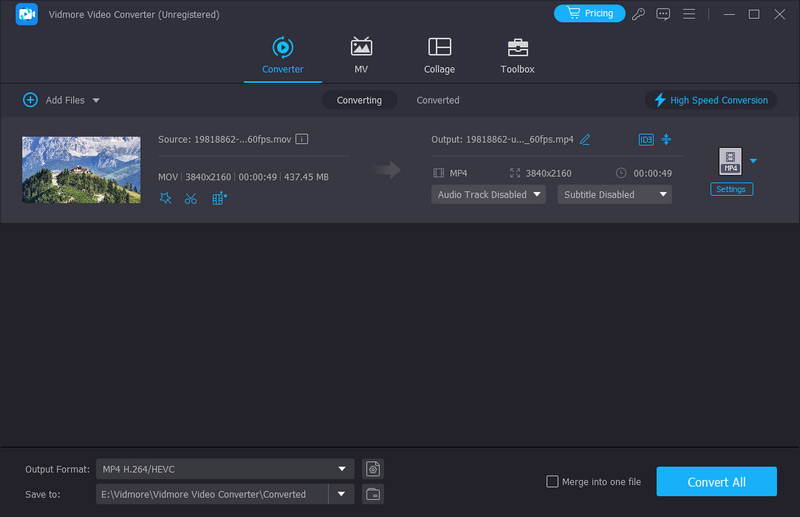The image size is (800, 517).
Task: Click the enhance video icon
Action: [219, 198]
